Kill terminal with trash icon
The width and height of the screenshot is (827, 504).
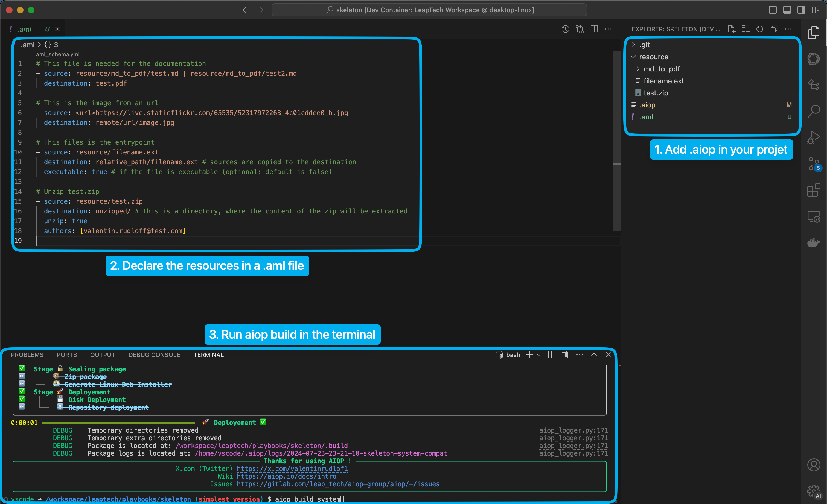(x=565, y=354)
